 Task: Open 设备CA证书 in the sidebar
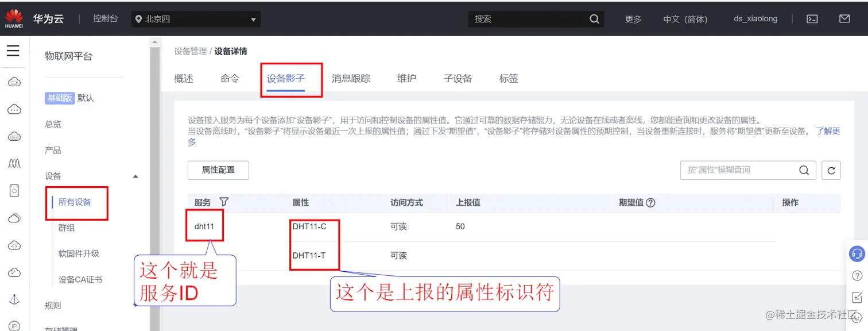click(80, 280)
